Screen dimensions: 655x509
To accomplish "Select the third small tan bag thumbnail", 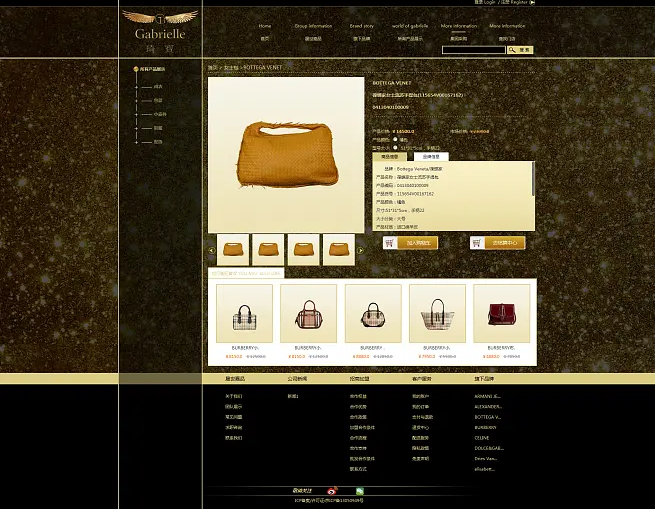I will click(304, 250).
